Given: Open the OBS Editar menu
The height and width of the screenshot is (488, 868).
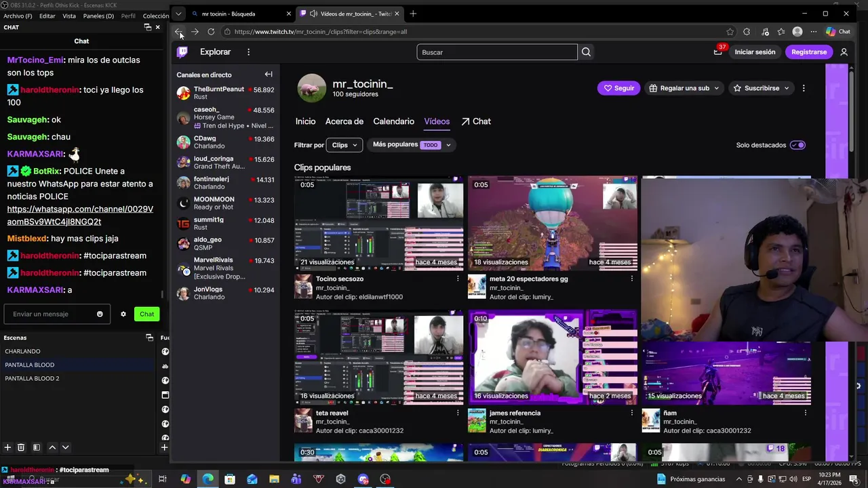Looking at the screenshot, I should tap(47, 16).
